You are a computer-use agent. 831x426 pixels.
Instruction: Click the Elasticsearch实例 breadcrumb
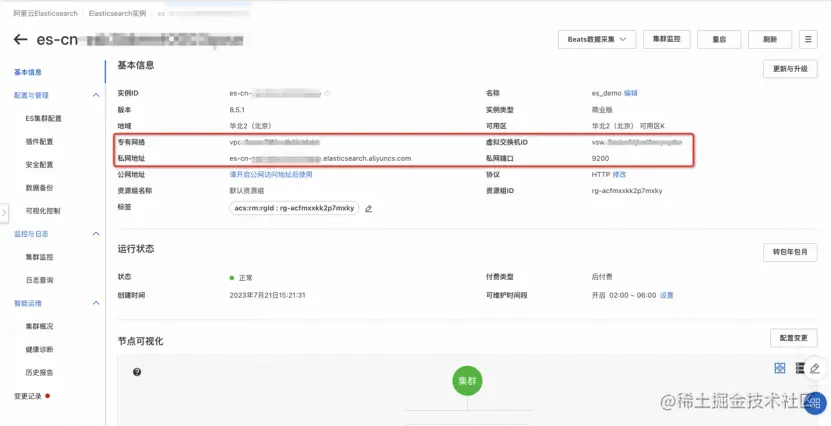(x=117, y=14)
